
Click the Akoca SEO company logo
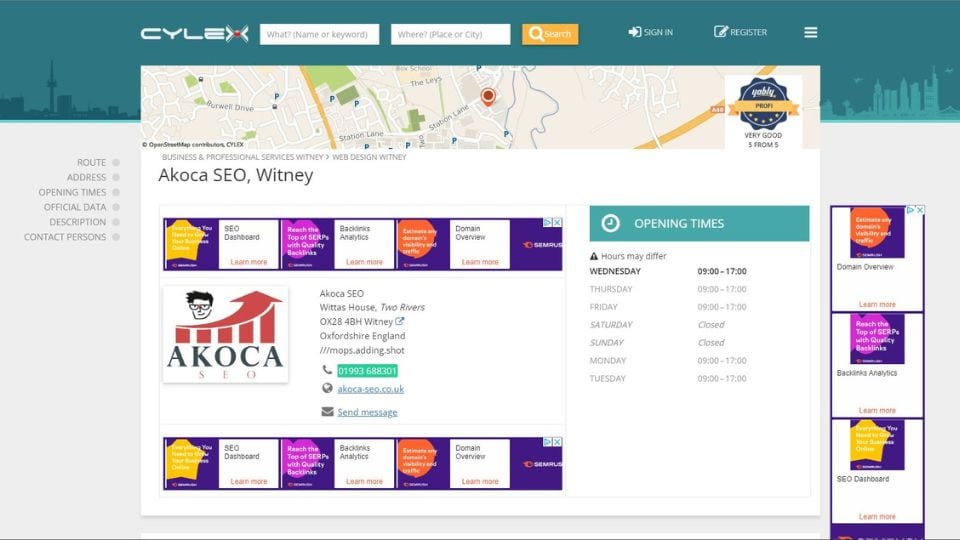click(x=225, y=334)
